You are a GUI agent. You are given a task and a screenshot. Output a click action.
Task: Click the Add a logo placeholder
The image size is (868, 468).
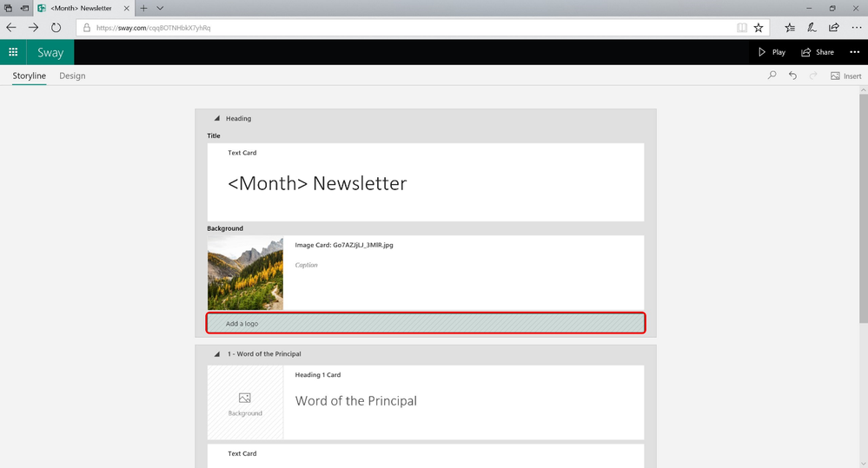[426, 323]
